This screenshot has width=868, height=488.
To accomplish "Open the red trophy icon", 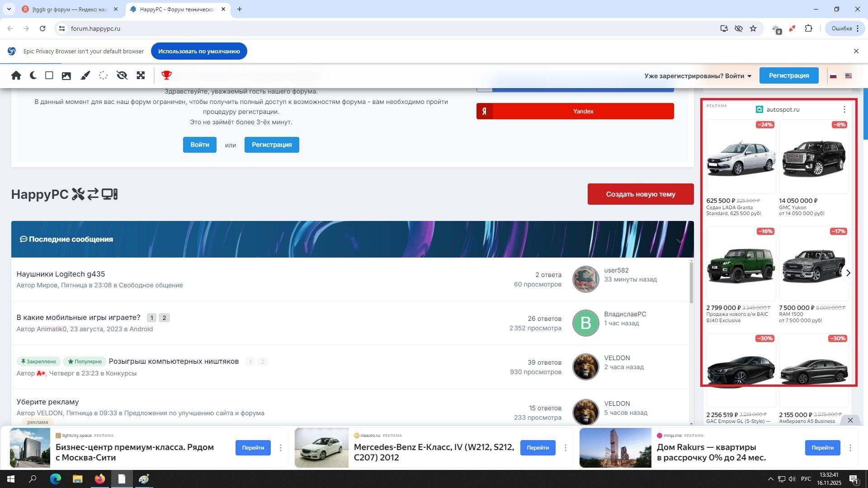I will point(166,75).
